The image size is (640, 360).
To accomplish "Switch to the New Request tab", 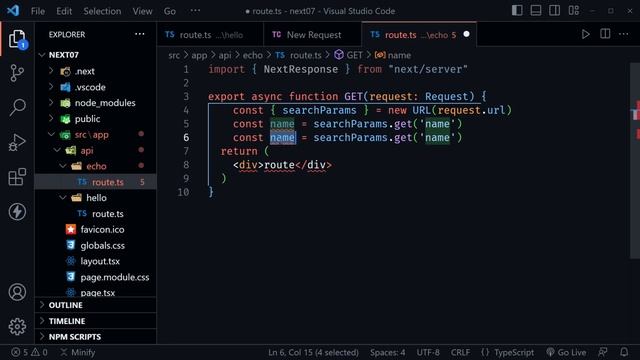I will (x=313, y=35).
